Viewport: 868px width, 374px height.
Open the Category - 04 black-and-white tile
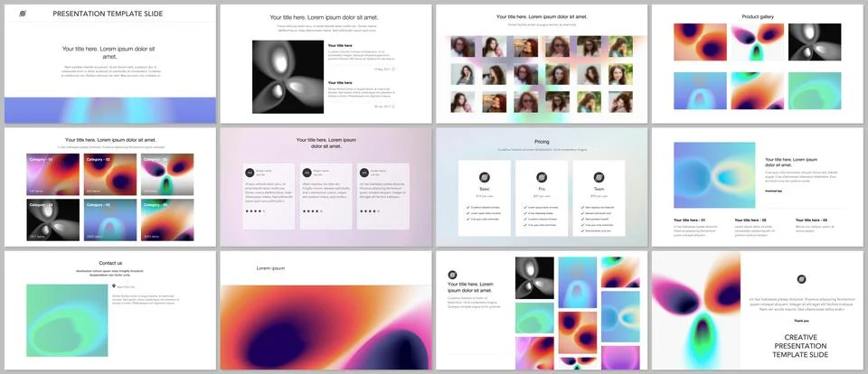click(x=53, y=220)
